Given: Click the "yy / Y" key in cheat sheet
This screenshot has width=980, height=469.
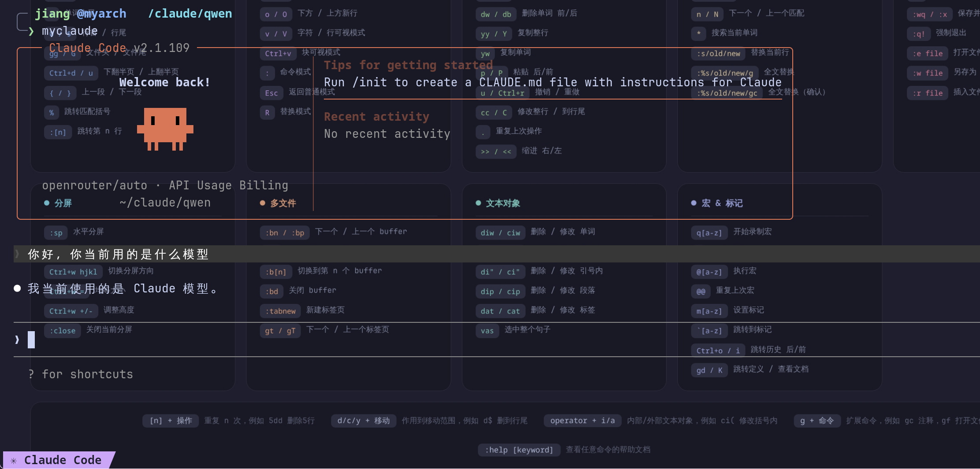Looking at the screenshot, I should tap(494, 33).
